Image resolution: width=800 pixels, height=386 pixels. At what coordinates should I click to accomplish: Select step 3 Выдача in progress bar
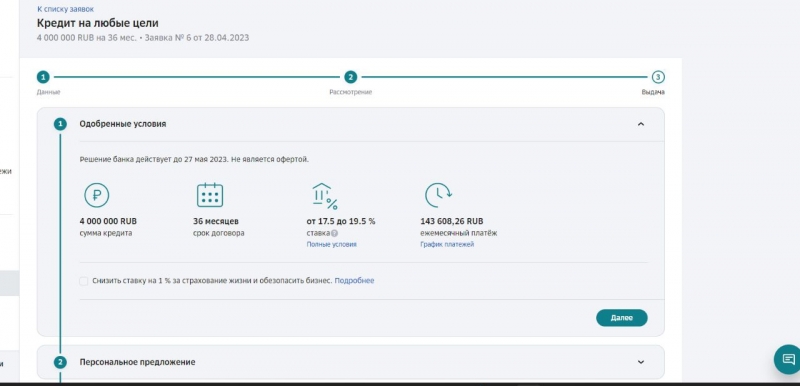[658, 78]
